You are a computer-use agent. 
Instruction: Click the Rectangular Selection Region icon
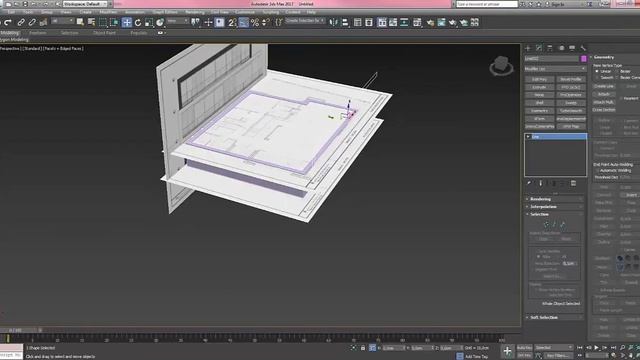click(x=103, y=22)
